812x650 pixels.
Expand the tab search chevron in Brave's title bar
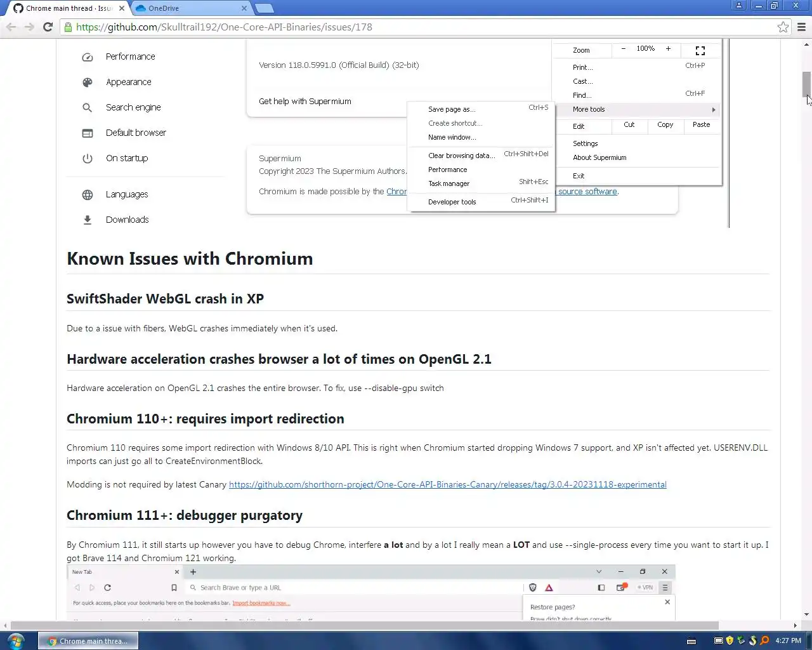click(598, 572)
